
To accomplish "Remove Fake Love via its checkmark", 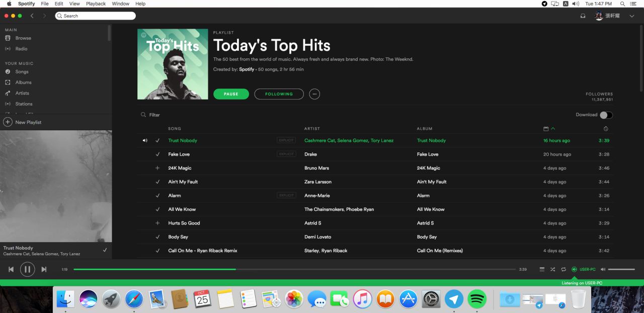I will (x=157, y=154).
